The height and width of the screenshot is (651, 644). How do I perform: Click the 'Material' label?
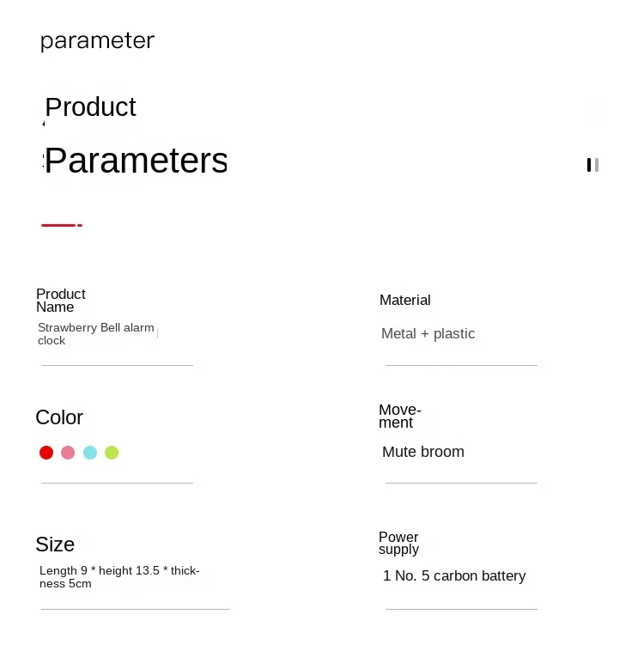click(x=404, y=300)
